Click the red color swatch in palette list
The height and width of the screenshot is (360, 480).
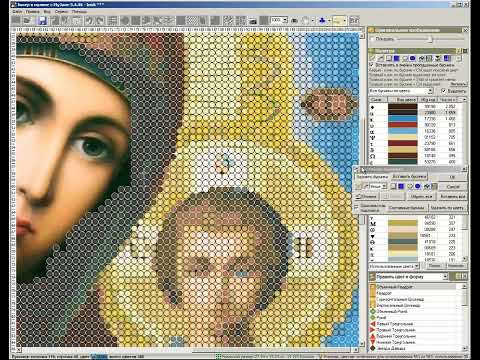pos(402,125)
